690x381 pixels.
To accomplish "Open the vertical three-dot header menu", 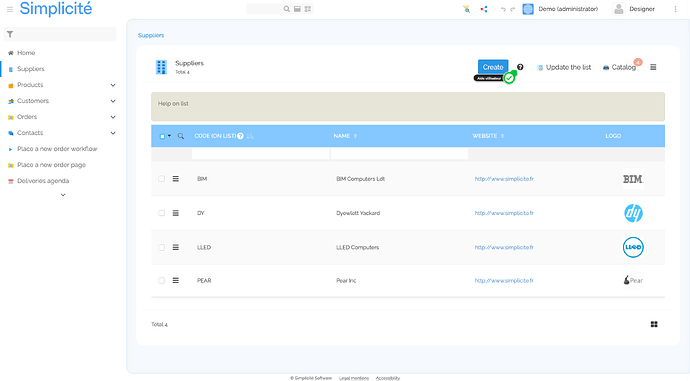I will pyautogui.click(x=675, y=9).
